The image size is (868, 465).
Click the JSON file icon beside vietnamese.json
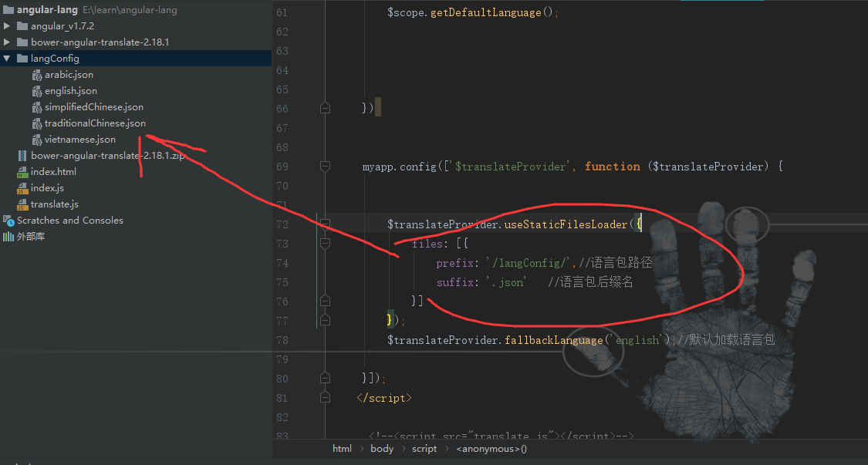tap(37, 140)
